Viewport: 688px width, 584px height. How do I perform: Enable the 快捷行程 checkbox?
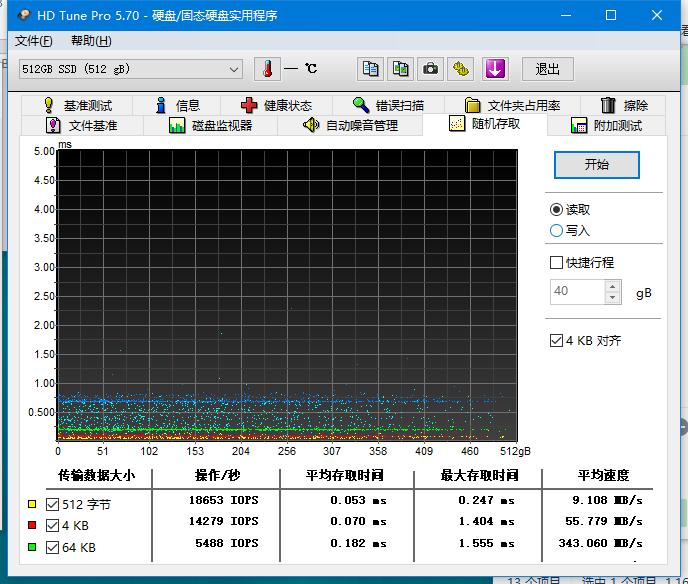[556, 262]
